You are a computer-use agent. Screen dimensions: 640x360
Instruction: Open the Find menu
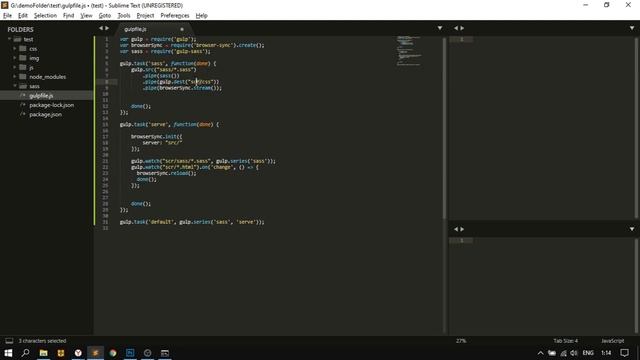[x=69, y=16]
